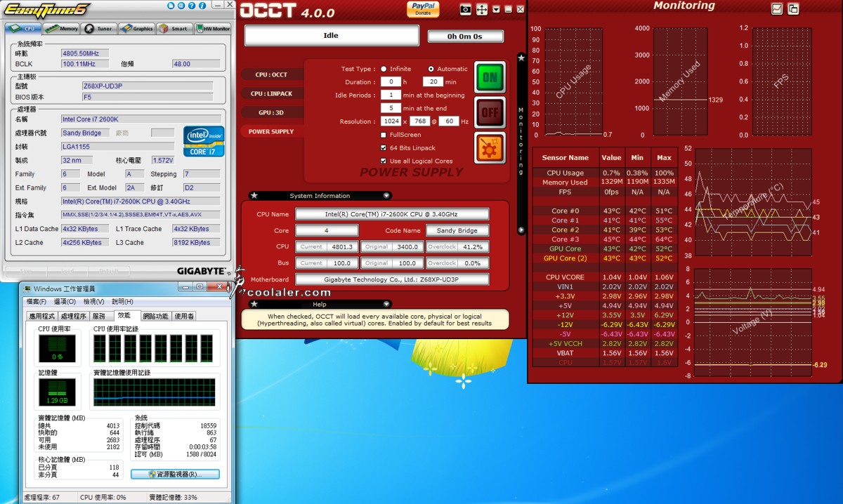Viewport: 843px width, 504px height.
Task: Click the Voltage graph in Monitoring
Action: coord(752,321)
